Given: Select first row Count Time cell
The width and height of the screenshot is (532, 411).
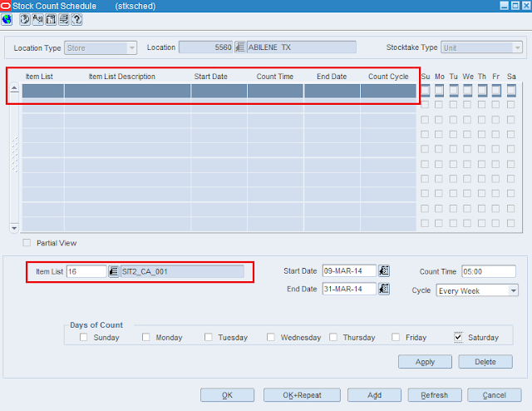Looking at the screenshot, I should (x=275, y=91).
